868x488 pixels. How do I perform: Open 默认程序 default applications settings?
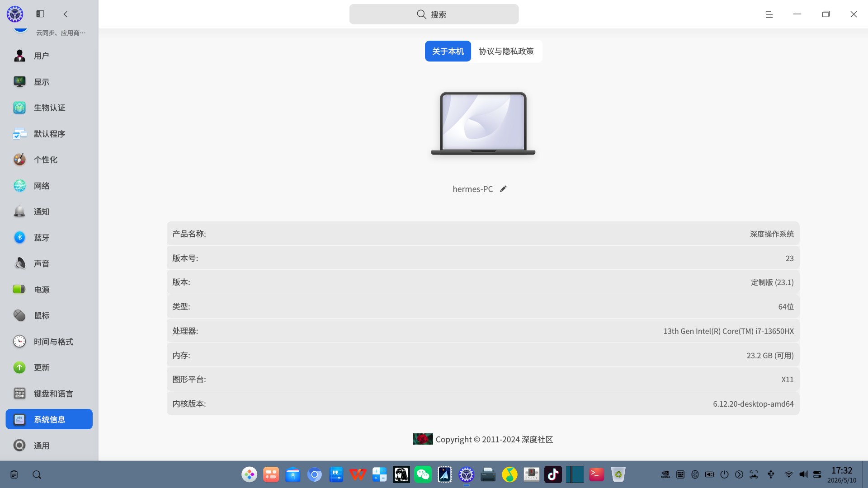coord(49,134)
